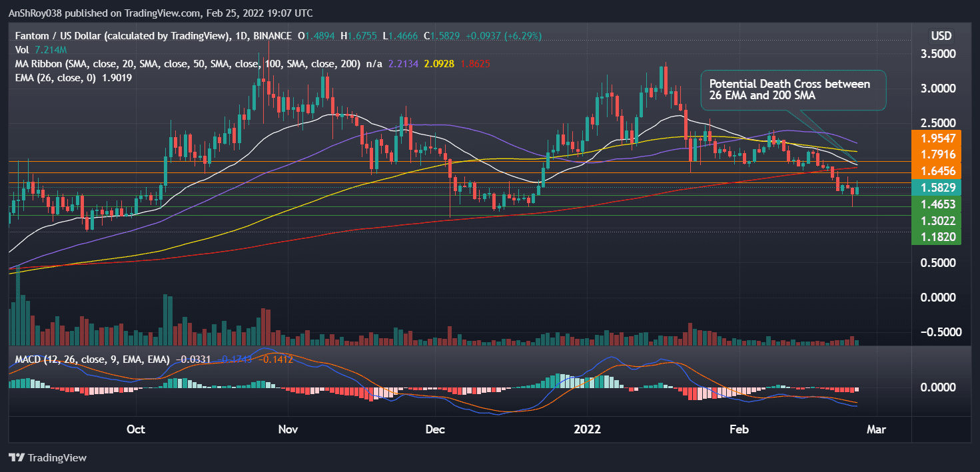Select the Oct label on the time axis

[x=135, y=429]
